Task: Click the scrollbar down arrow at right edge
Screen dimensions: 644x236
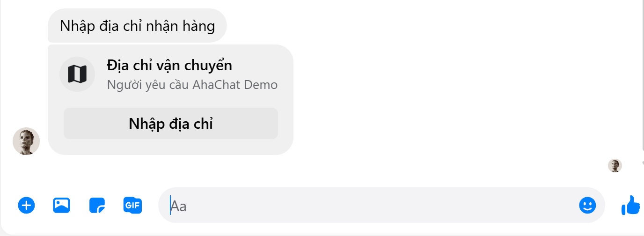Action: [x=642, y=162]
